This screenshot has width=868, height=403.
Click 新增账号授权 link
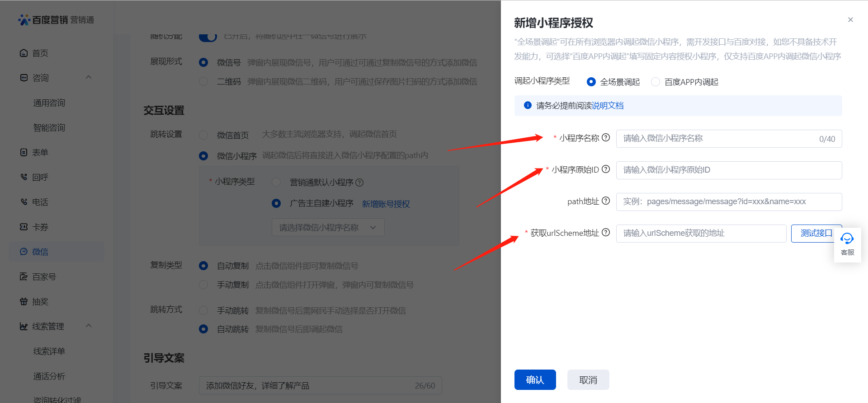coord(386,204)
